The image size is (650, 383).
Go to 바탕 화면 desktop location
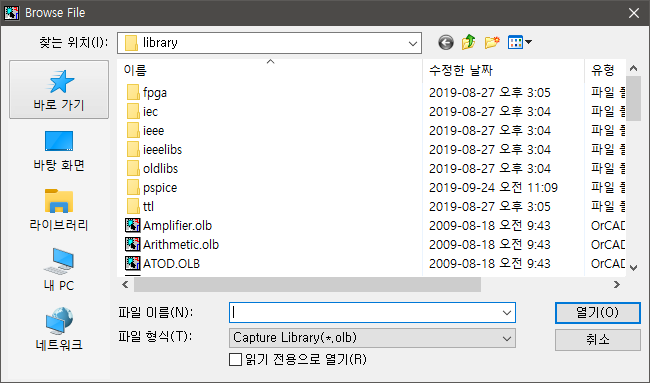click(59, 150)
